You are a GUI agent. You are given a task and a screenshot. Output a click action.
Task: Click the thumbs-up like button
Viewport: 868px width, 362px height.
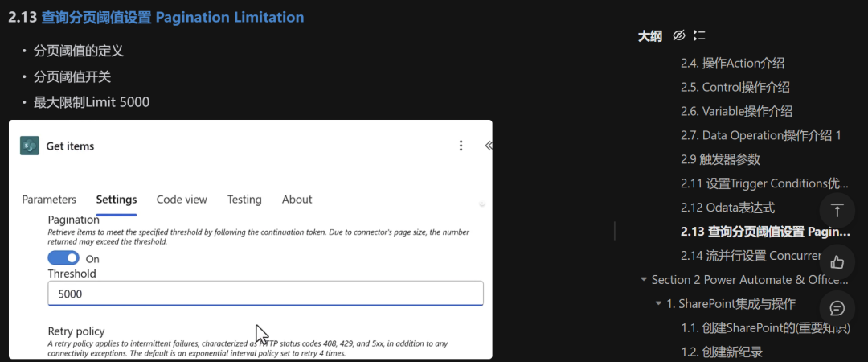(837, 261)
